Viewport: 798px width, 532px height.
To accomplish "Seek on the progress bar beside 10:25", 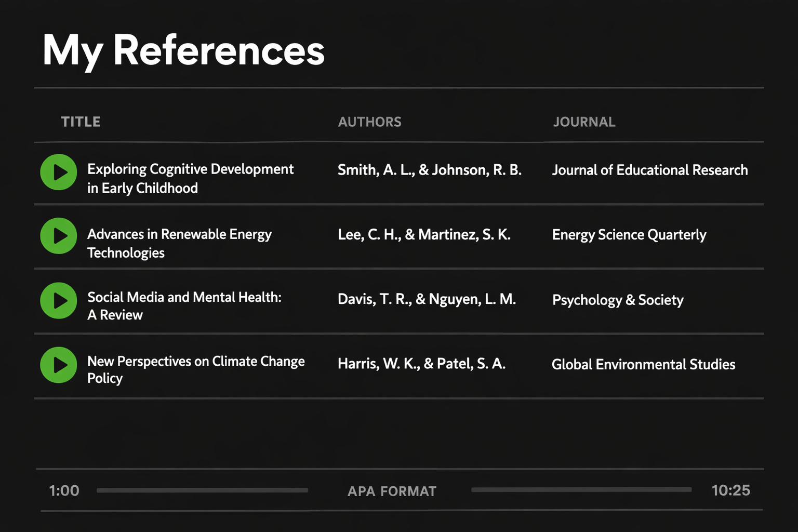I will tap(581, 489).
